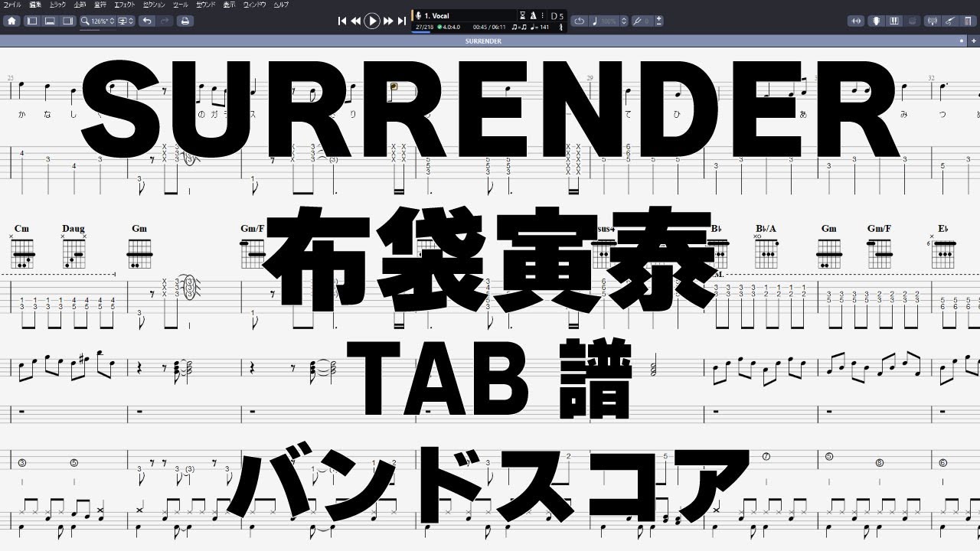Viewport: 980px width, 551px height.
Task: Toggle the left edition palette panel
Action: point(32,21)
